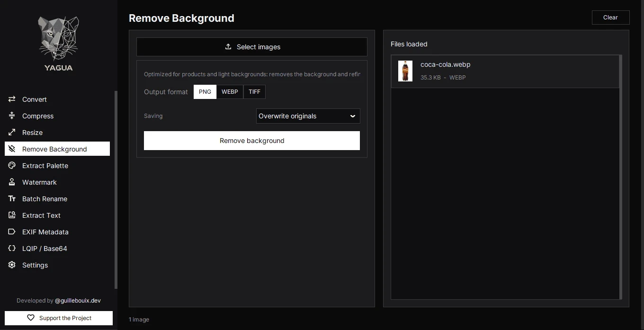
Task: Click the 35.3 KB - WEBP file info
Action: click(x=443, y=78)
